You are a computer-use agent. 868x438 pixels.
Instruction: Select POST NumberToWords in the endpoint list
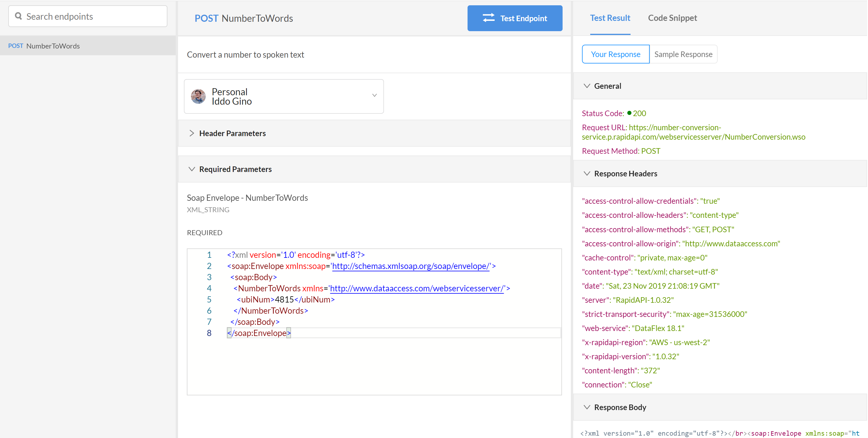[x=53, y=46]
